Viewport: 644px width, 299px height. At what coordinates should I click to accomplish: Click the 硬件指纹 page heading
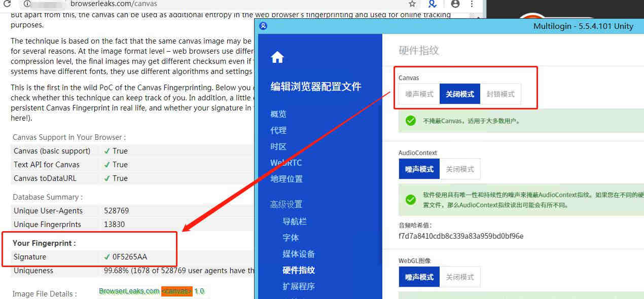tap(419, 50)
